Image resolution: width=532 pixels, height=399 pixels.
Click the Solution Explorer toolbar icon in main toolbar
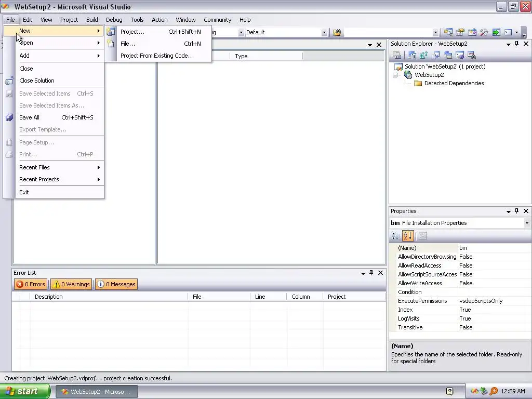[448, 32]
